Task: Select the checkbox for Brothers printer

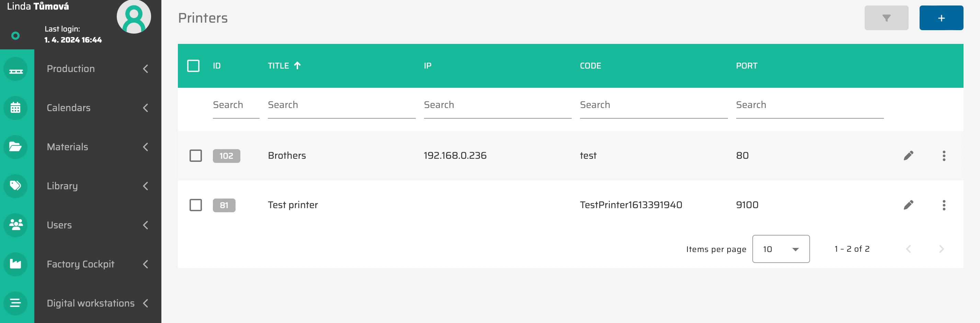Action: (195, 156)
